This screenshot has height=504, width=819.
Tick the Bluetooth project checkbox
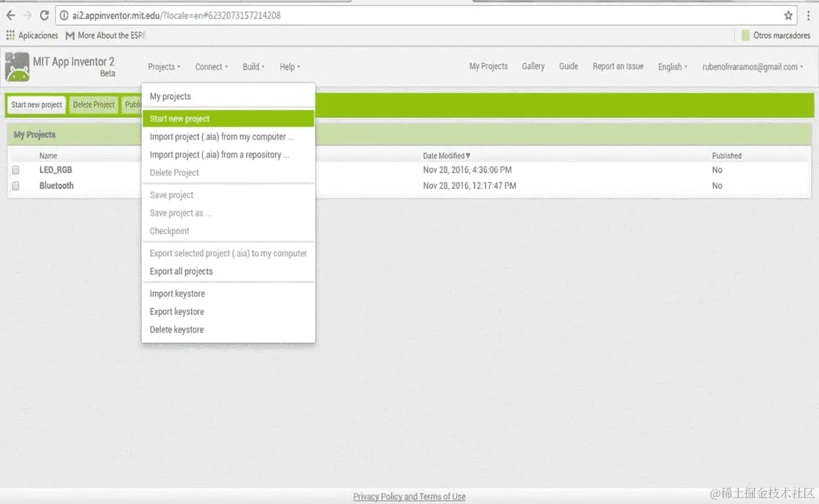[16, 186]
